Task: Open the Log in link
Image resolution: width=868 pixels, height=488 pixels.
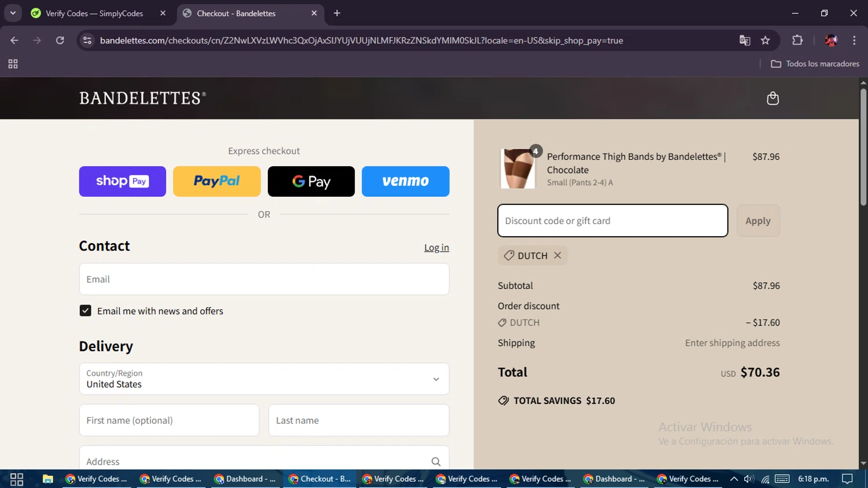Action: [436, 248]
